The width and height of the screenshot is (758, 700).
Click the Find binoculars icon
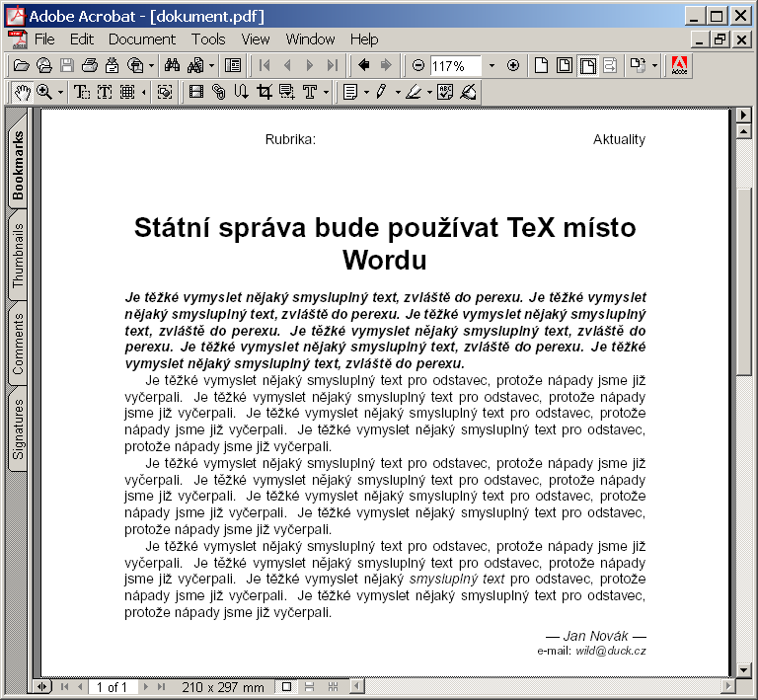coord(172,65)
